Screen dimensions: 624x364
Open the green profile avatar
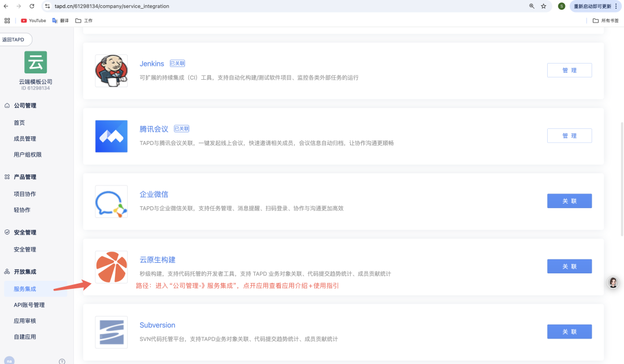click(x=562, y=6)
